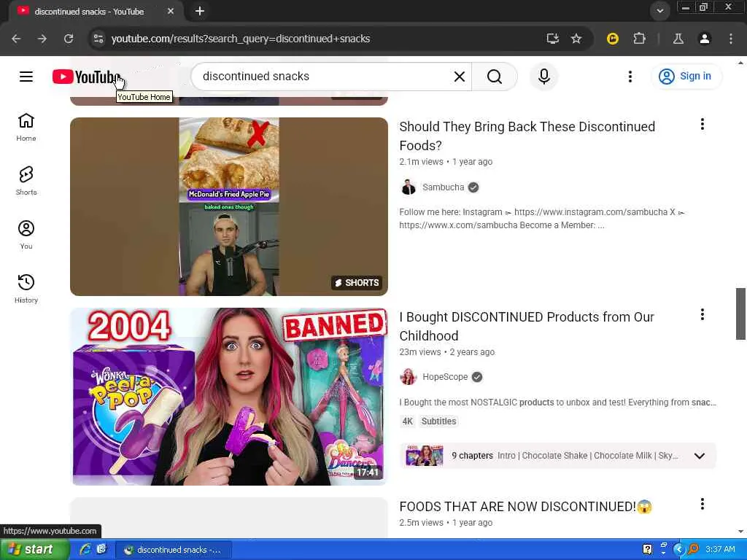Open Should They Bring Back video title
747x560 pixels.
point(527,136)
